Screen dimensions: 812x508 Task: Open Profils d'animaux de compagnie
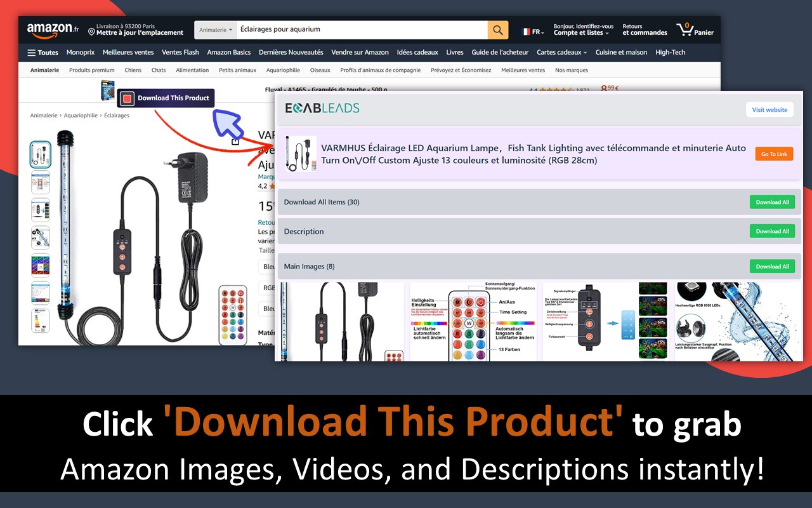(x=381, y=70)
